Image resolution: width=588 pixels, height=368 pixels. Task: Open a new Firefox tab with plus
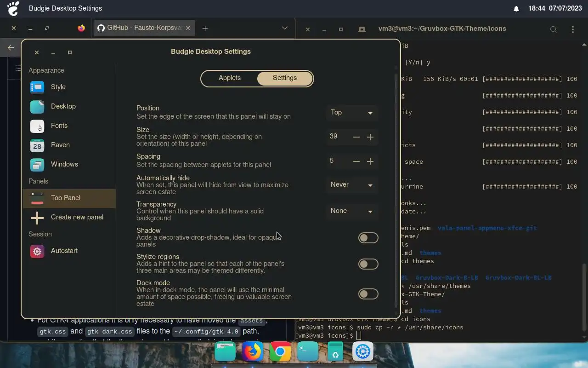205,29
